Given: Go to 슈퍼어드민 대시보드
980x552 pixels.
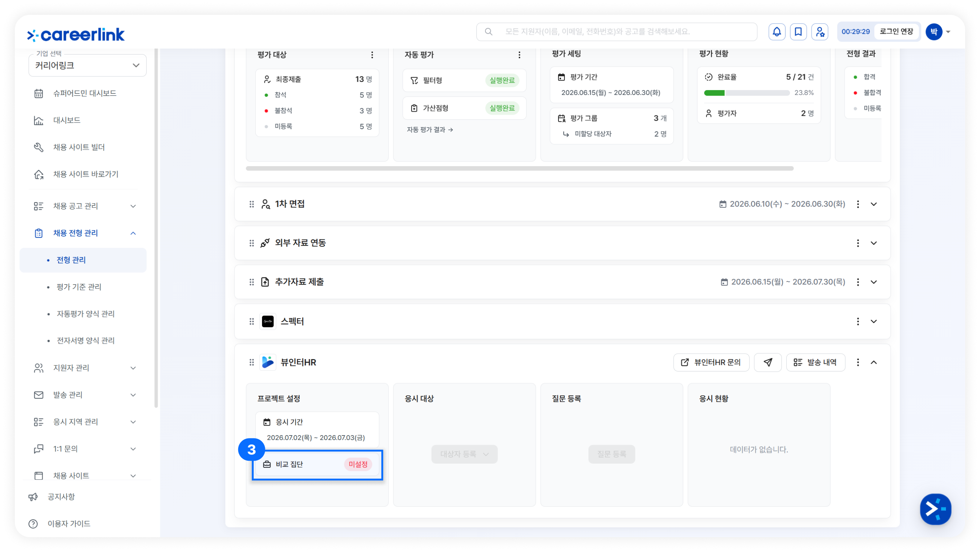Looking at the screenshot, I should [x=85, y=93].
